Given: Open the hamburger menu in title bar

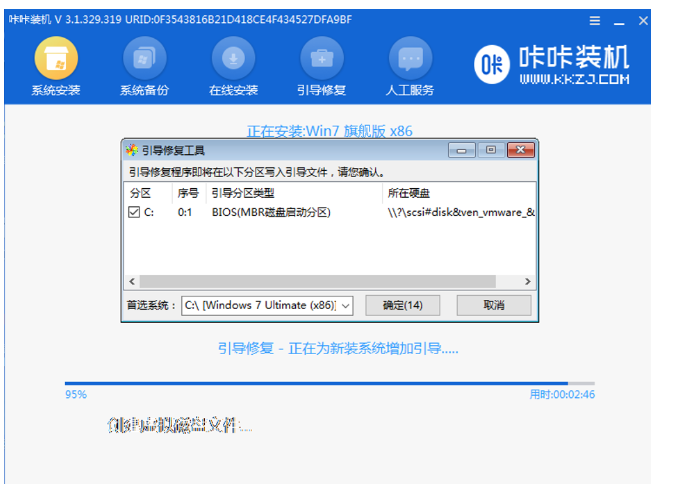Looking at the screenshot, I should pos(594,20).
